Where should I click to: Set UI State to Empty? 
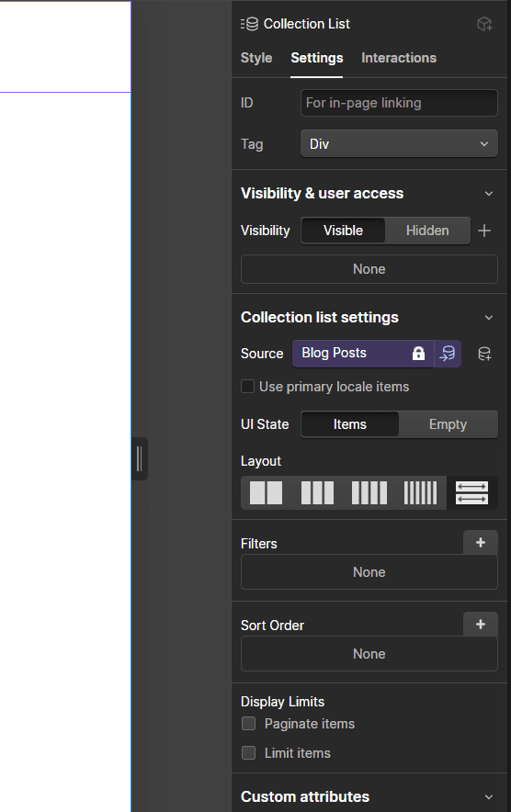point(448,424)
